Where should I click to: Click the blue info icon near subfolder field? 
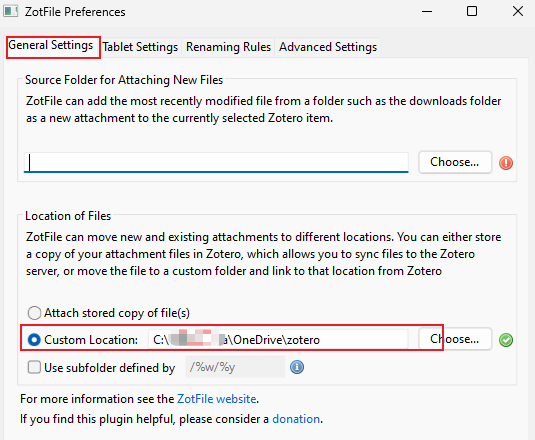297,367
